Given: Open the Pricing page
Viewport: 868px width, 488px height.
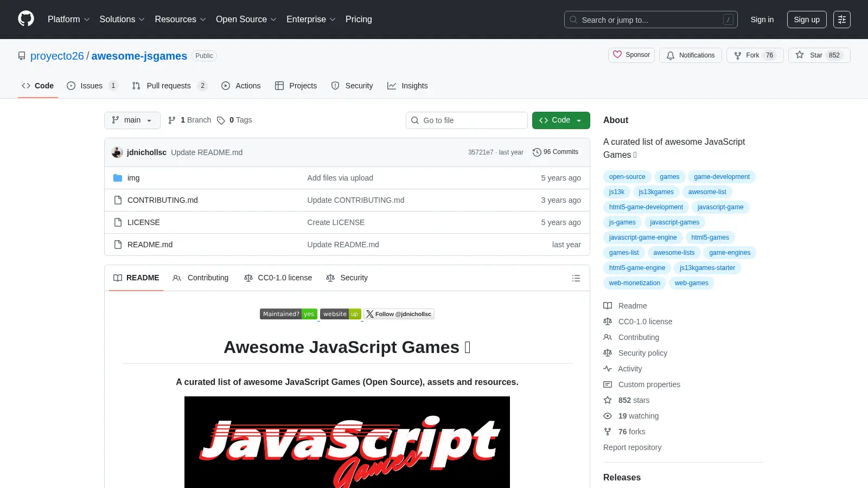Looking at the screenshot, I should pos(359,20).
